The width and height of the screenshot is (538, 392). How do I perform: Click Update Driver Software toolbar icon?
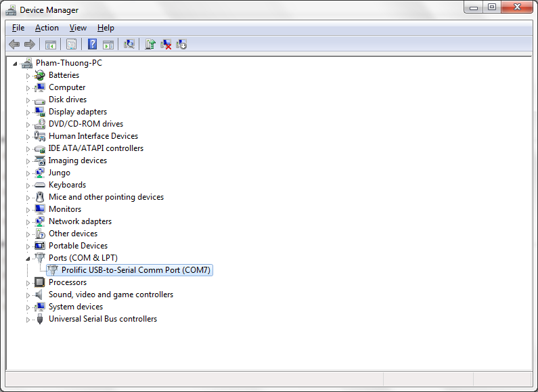coord(150,44)
